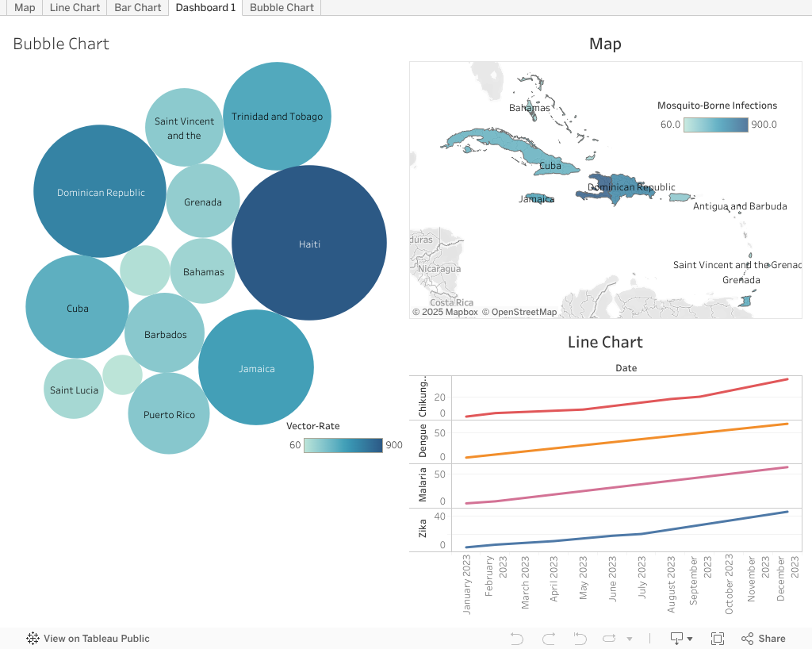Click the Redo arrow icon
This screenshot has width=812, height=649.
pyautogui.click(x=548, y=639)
